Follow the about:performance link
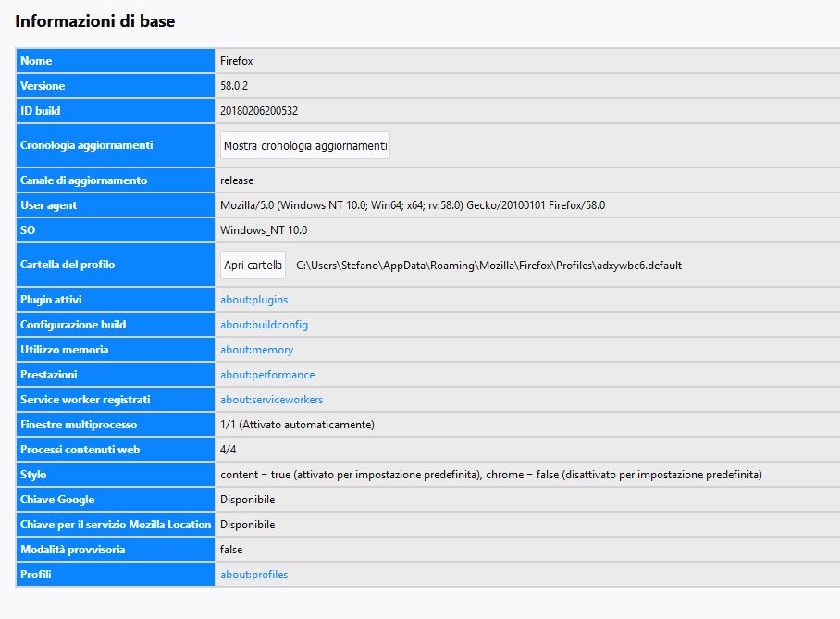Viewport: 840px width, 619px height. 267,375
